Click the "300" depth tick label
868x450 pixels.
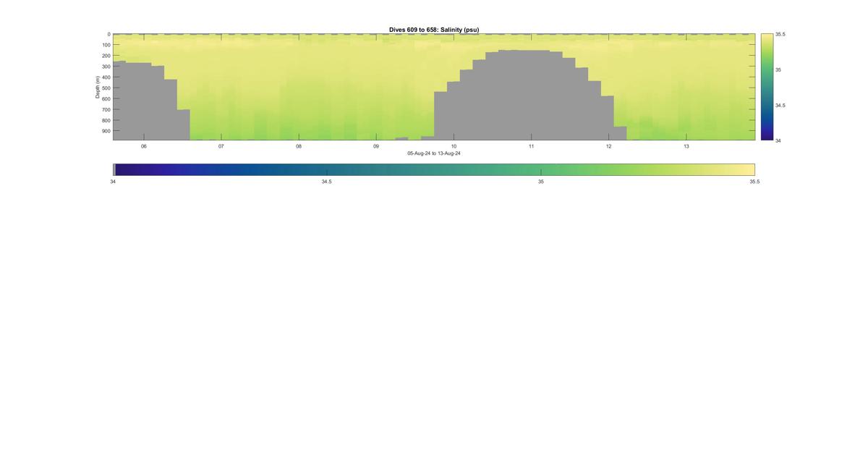(106, 67)
